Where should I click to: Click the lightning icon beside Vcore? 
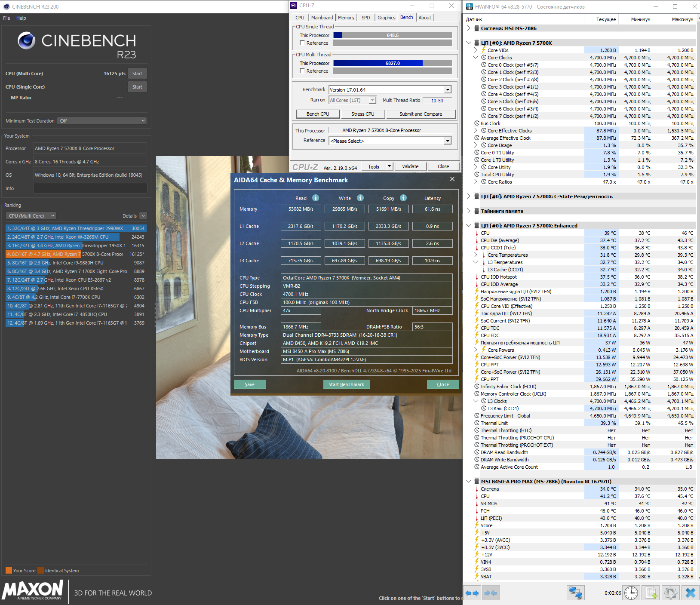pos(477,525)
